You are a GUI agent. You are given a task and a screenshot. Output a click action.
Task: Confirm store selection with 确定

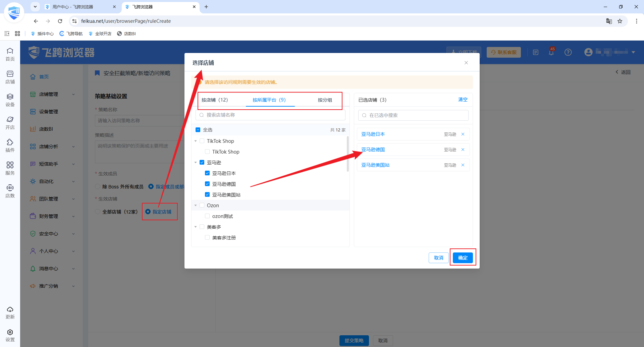click(463, 258)
